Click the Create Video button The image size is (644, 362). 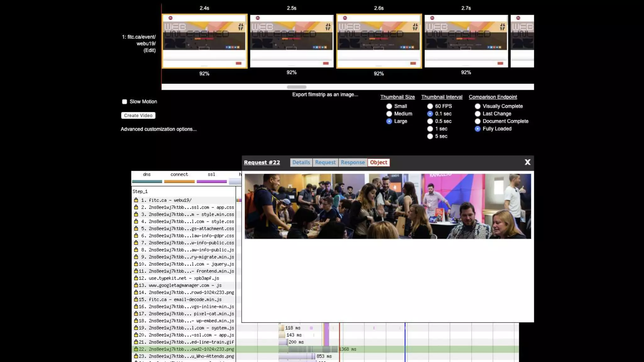[x=138, y=116]
